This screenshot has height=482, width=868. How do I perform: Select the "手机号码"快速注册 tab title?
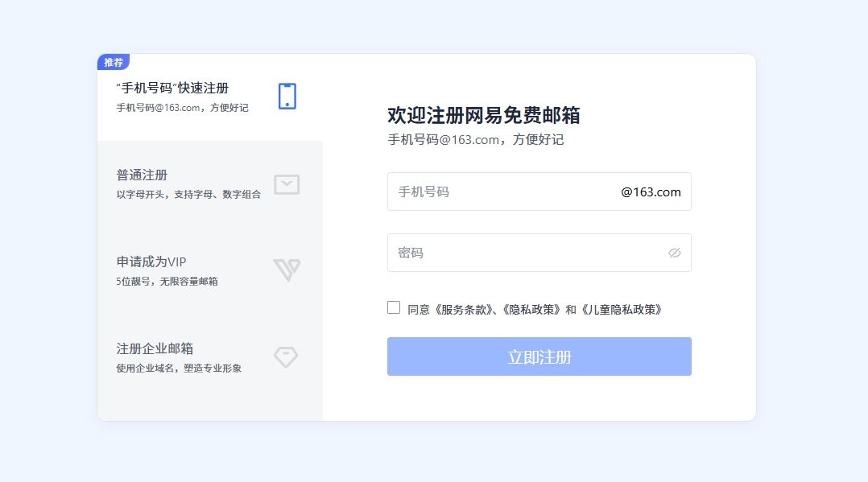click(x=172, y=88)
